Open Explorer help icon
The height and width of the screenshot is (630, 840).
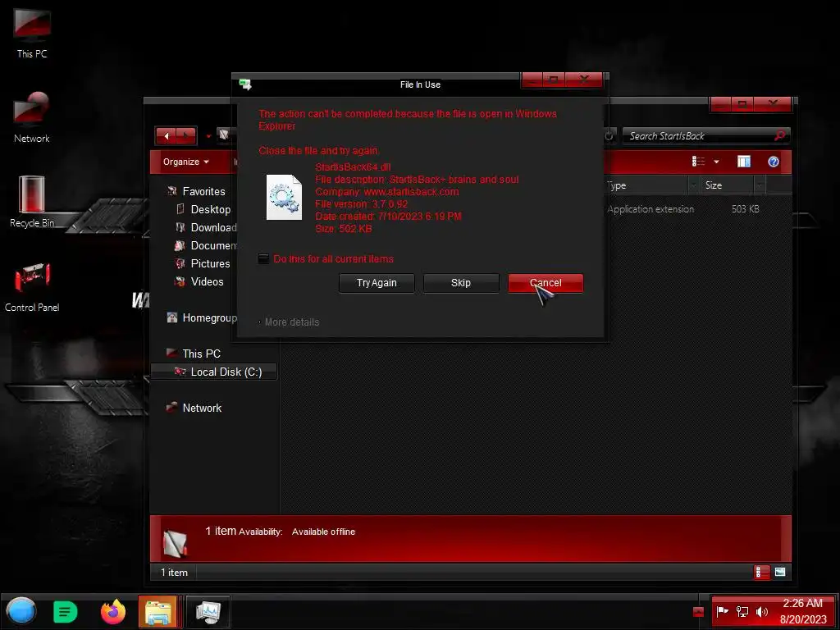pyautogui.click(x=773, y=162)
